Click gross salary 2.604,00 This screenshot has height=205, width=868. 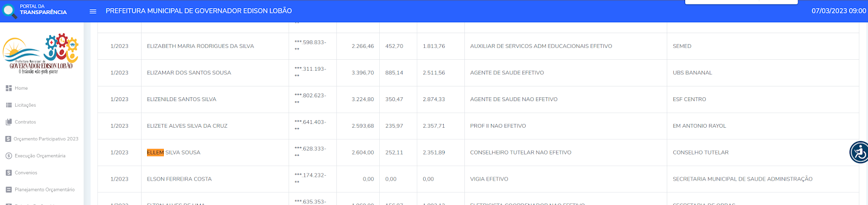(x=362, y=153)
